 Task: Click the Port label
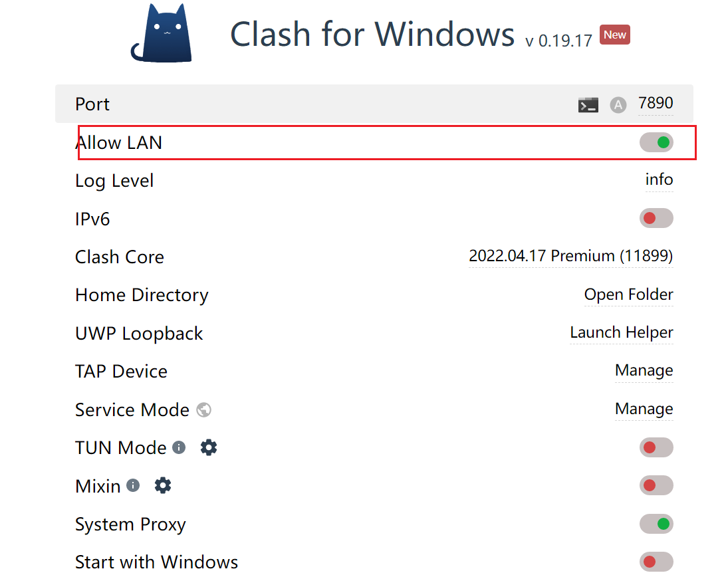tap(92, 104)
